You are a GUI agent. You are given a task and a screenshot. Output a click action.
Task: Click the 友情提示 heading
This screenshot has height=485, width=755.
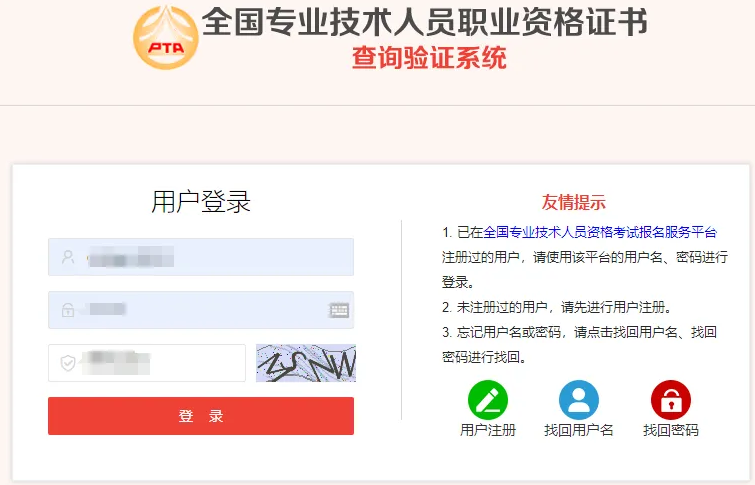pos(573,202)
